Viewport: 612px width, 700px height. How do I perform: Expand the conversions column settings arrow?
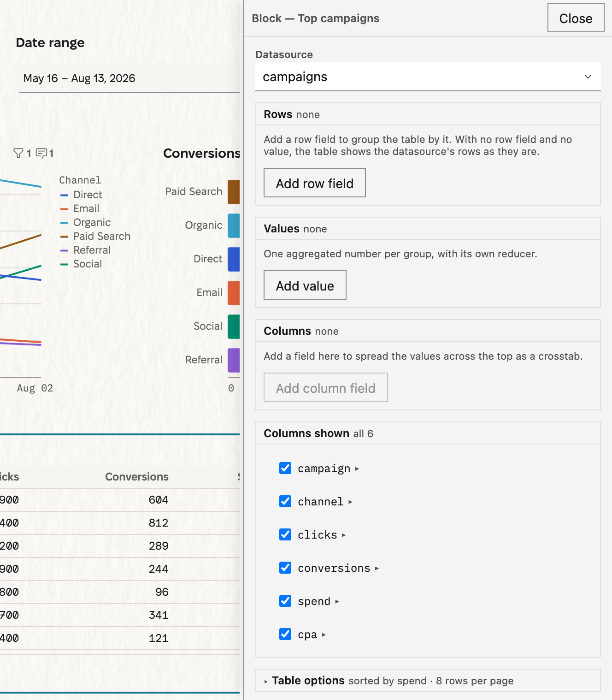(377, 569)
